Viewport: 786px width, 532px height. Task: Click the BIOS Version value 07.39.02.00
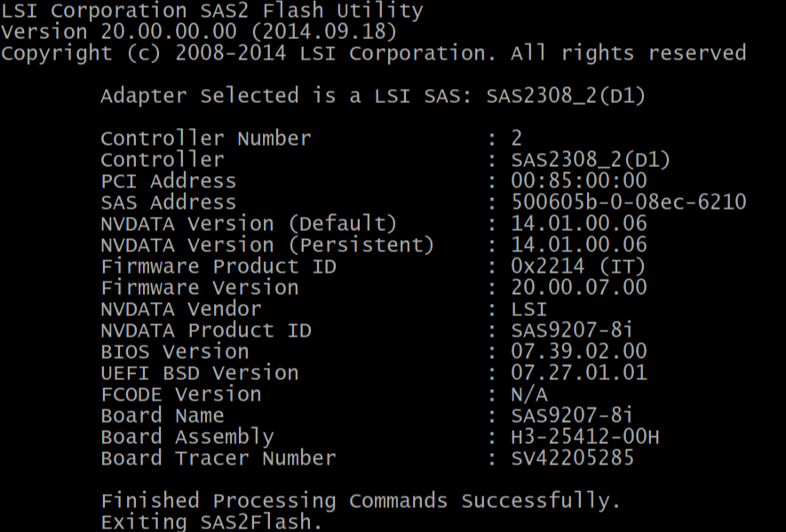point(579,352)
